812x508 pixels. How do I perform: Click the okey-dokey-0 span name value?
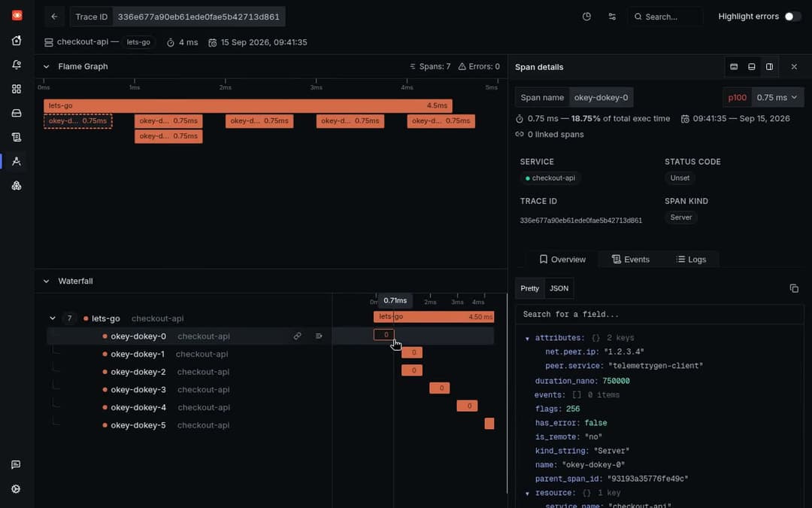coord(601,97)
